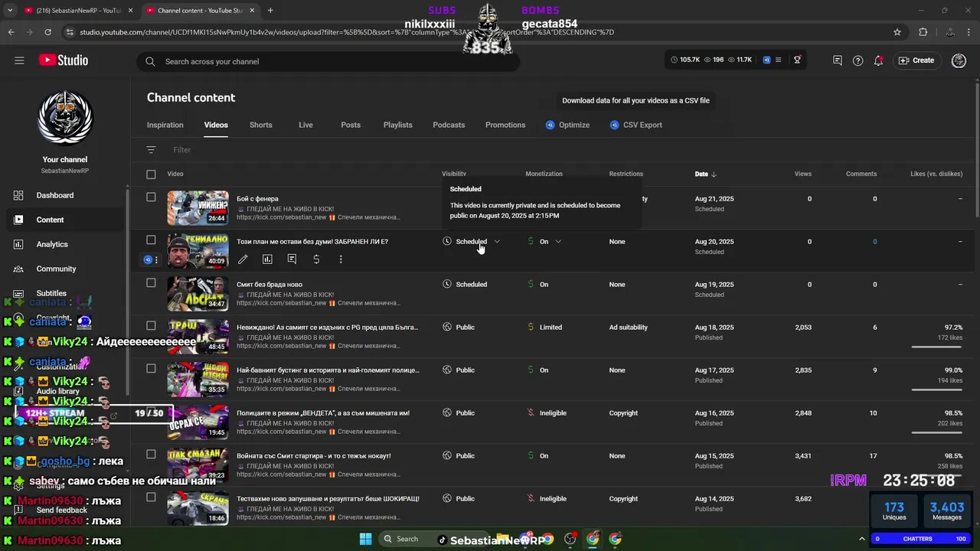Open the Dashboard icon in the sidebar
Viewport: 980px width, 551px height.
18,195
